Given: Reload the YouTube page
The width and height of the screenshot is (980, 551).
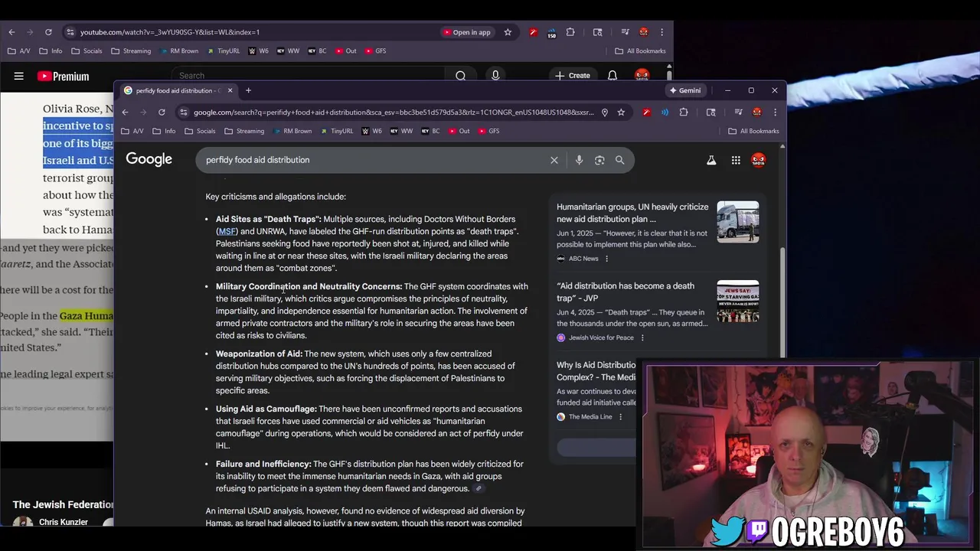Looking at the screenshot, I should pos(48,32).
